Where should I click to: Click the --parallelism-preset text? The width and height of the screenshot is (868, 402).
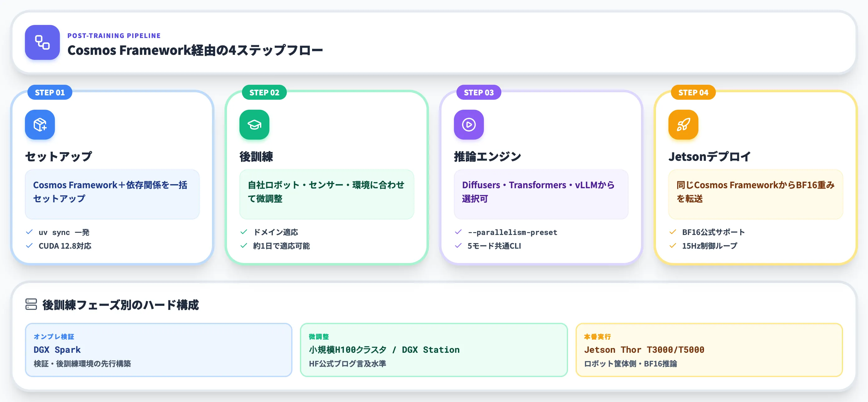pos(513,232)
